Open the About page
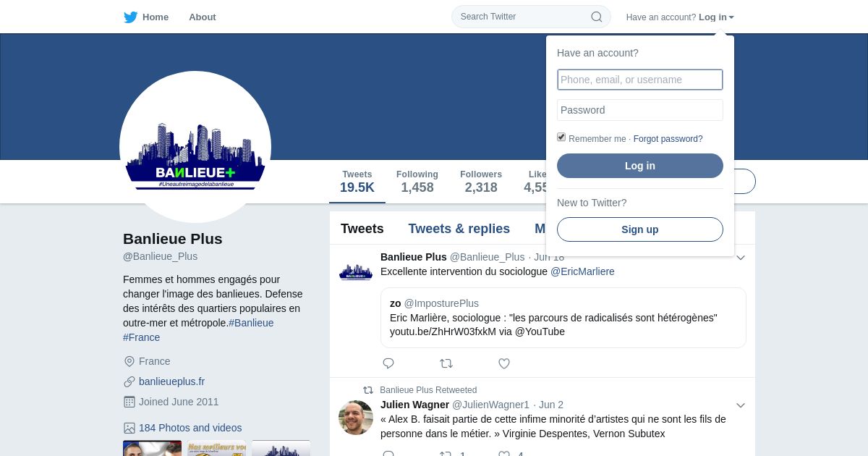 [x=203, y=17]
